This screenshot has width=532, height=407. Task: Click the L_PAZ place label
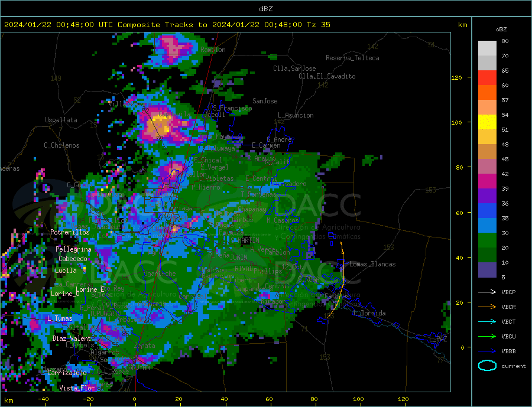[x=439, y=339]
